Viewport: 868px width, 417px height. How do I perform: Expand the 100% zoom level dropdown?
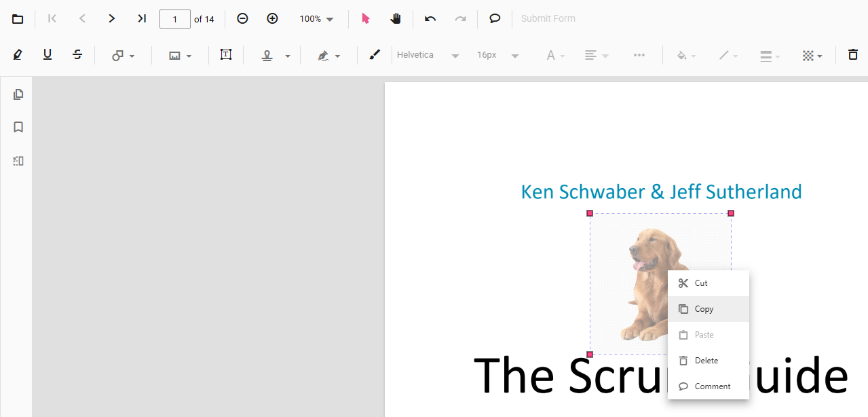click(x=317, y=19)
